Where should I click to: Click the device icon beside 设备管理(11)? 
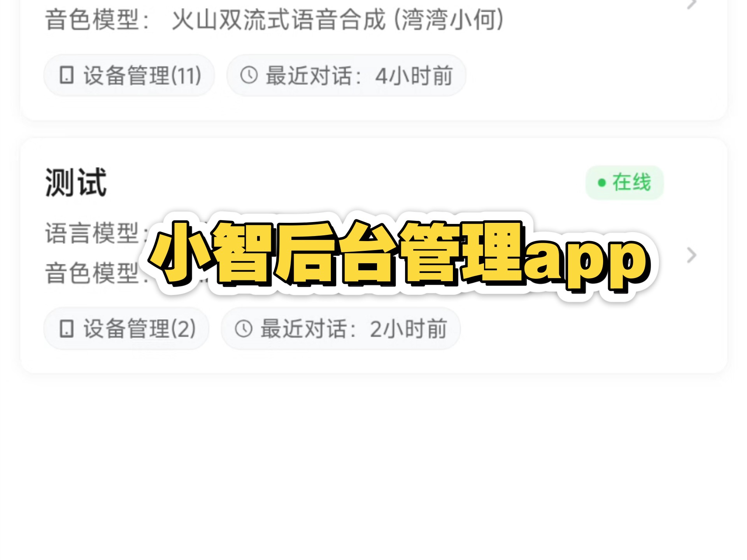coord(67,75)
